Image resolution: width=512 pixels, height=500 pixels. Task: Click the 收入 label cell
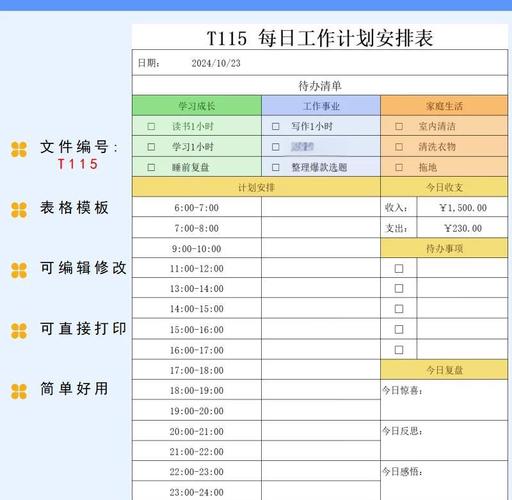point(399,207)
